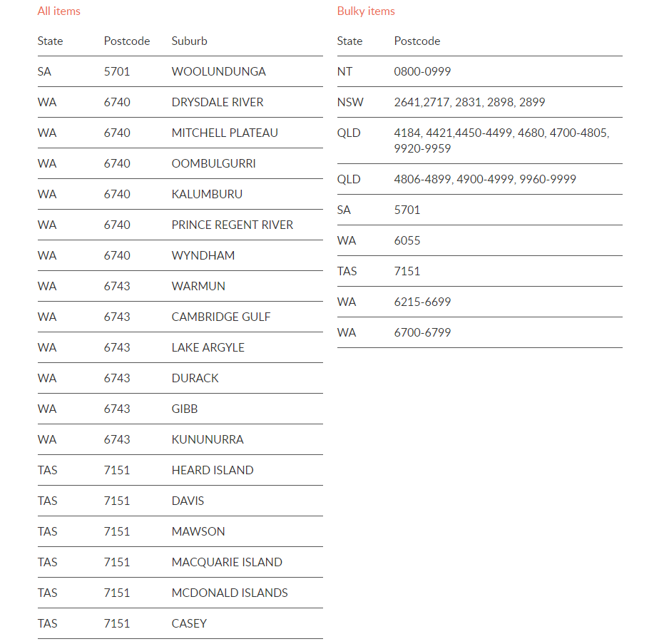Click the "Bulky items" heading
The width and height of the screenshot is (669, 644).
click(366, 11)
